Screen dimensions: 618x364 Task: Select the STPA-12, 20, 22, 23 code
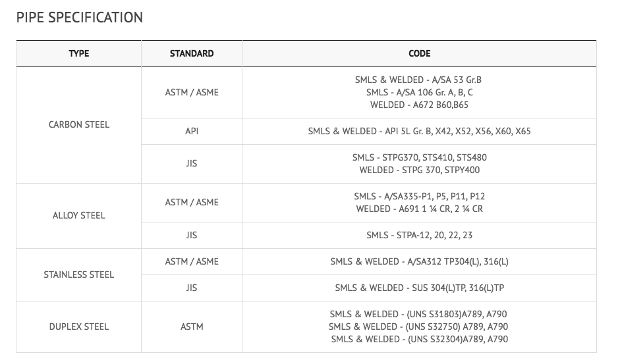[419, 235]
